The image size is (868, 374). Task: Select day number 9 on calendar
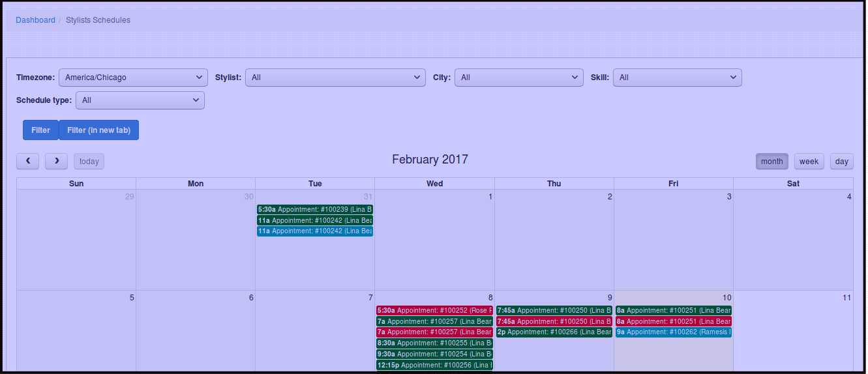pos(610,298)
